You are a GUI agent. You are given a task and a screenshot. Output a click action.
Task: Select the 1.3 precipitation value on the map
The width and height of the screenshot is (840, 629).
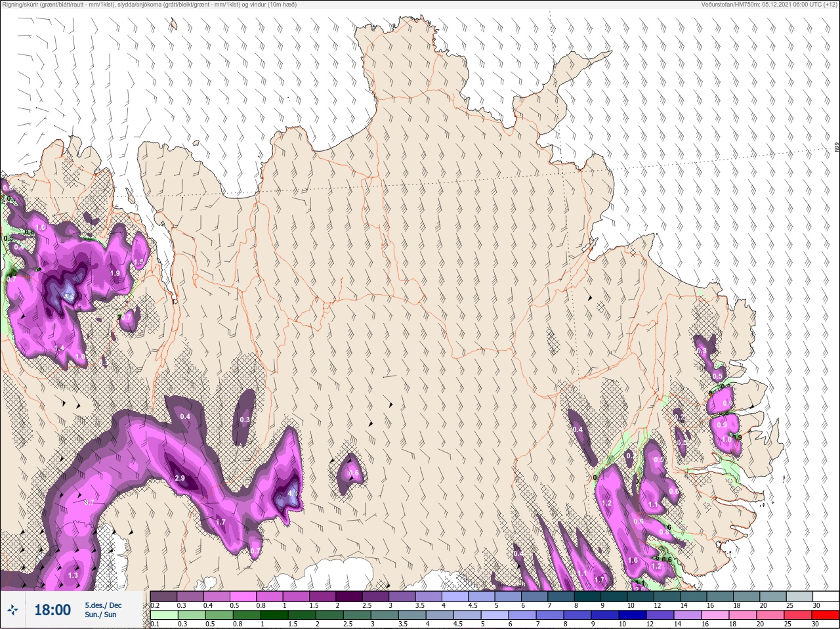tap(73, 575)
